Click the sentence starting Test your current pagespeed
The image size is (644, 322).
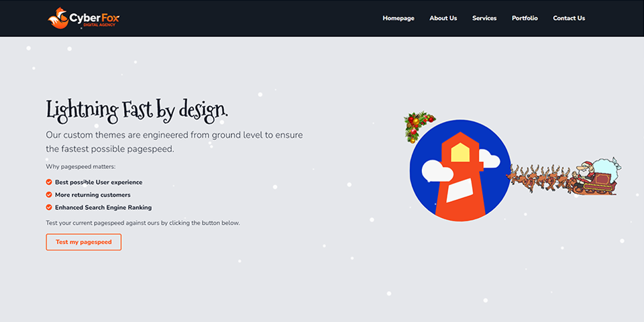point(142,223)
